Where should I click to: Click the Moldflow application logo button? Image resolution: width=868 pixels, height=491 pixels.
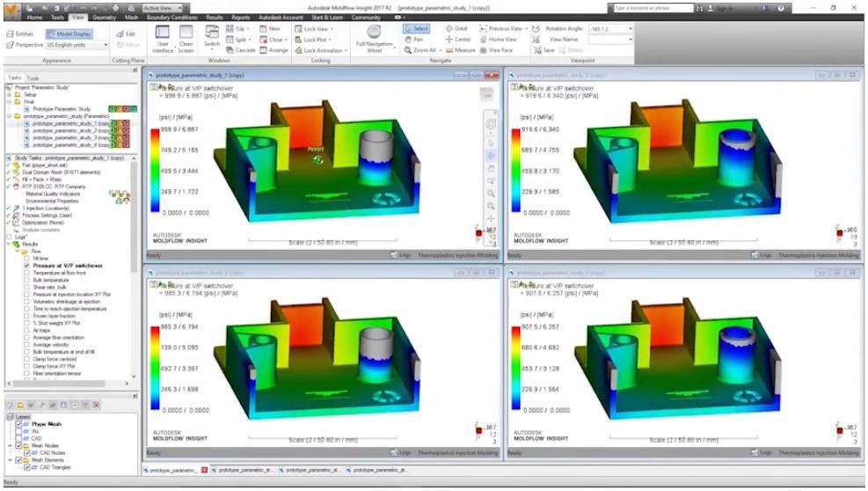[11, 10]
